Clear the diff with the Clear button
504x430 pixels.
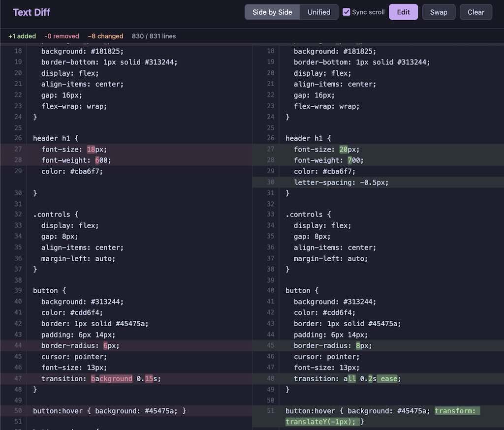coord(475,12)
